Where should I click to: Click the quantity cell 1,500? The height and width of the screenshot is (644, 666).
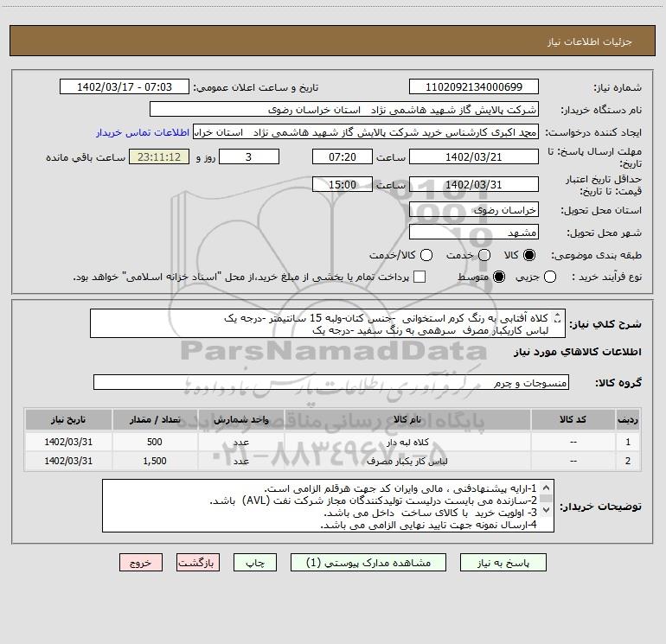coord(155,461)
